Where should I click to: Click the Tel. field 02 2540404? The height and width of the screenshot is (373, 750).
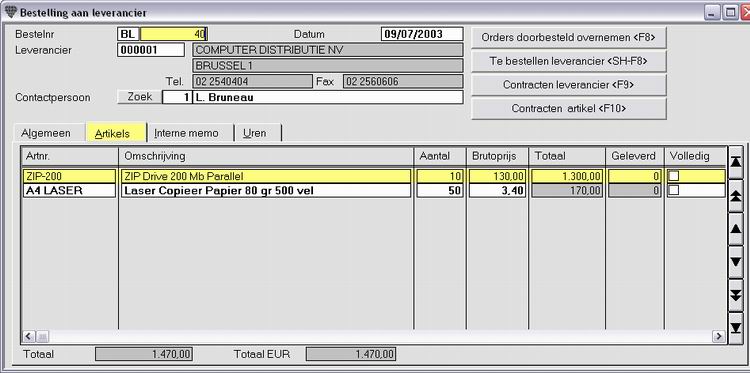pyautogui.click(x=252, y=81)
